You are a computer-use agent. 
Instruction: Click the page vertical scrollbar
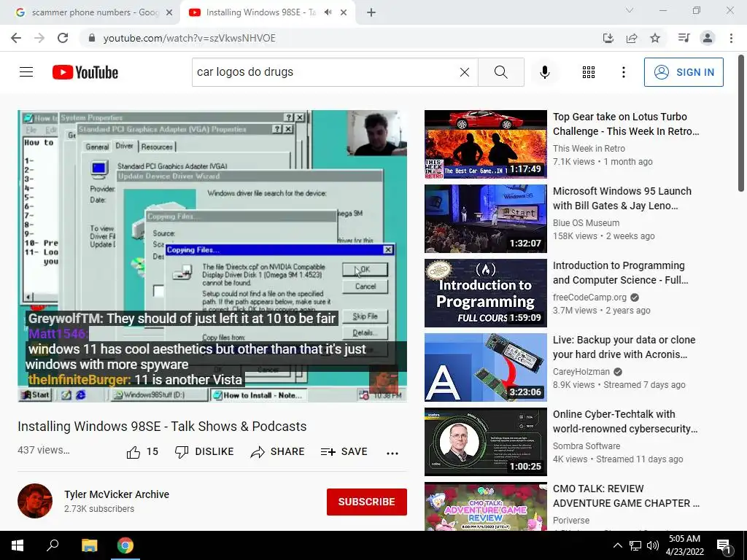(x=741, y=122)
